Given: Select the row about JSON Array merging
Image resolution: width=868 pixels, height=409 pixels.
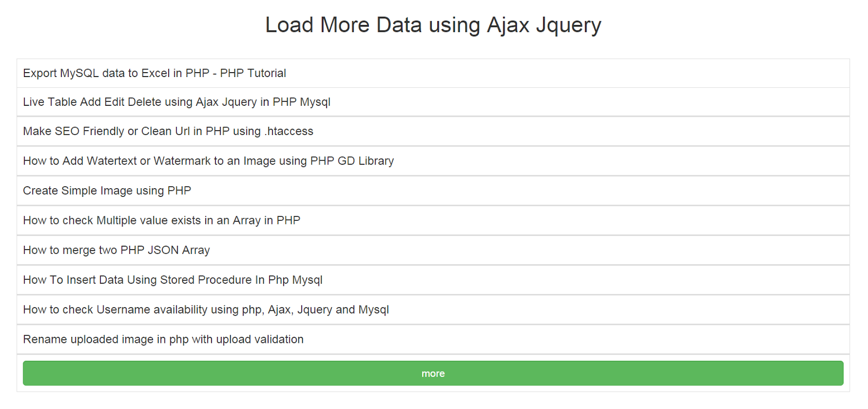Looking at the screenshot, I should click(x=116, y=250).
